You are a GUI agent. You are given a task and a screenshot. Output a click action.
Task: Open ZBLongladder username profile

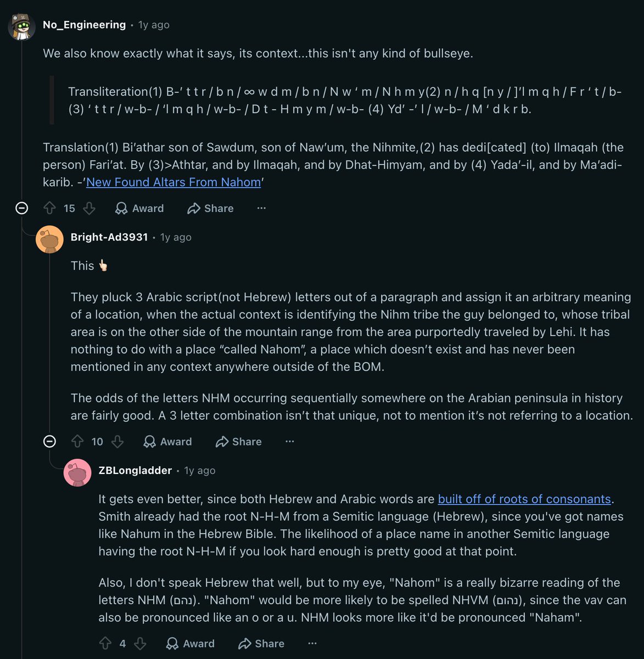(x=135, y=471)
